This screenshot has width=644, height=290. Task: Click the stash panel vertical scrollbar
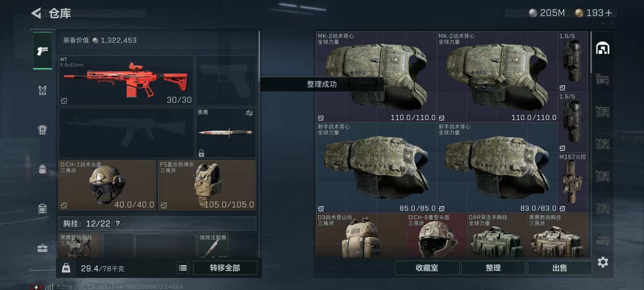click(x=591, y=52)
